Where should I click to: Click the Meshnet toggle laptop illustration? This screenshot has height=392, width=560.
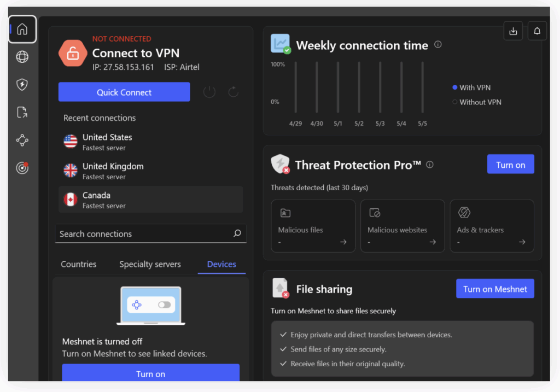click(x=151, y=306)
